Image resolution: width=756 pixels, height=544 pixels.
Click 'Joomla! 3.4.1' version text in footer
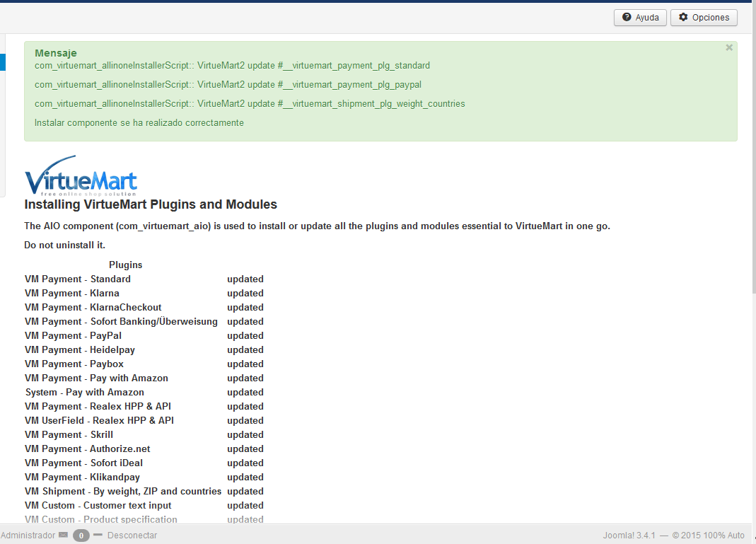coord(629,536)
